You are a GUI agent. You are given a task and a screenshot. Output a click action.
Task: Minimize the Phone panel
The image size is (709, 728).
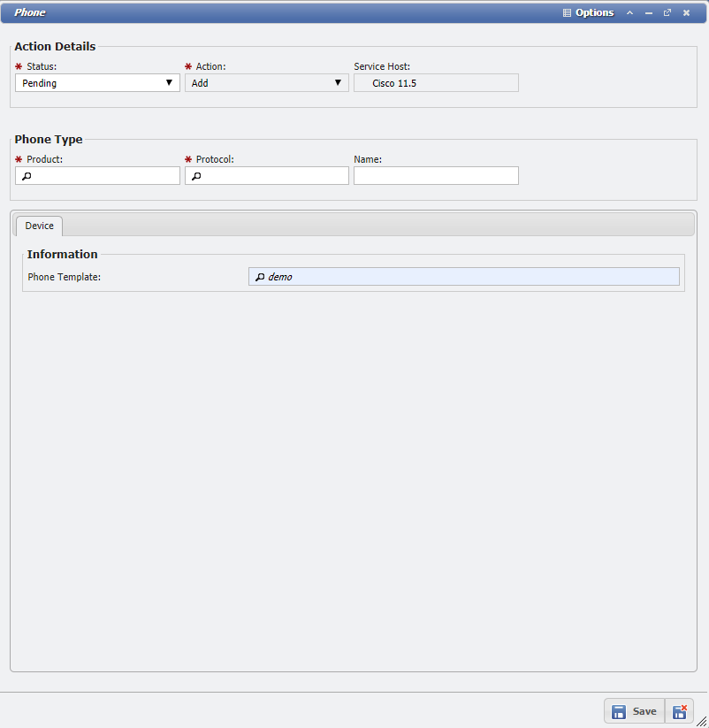pos(649,13)
